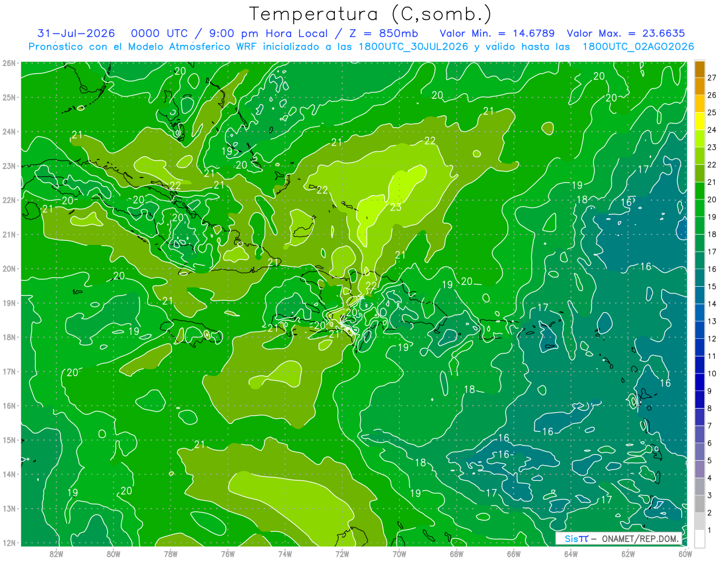The image size is (728, 562).
Task: Click the '21N' latitude label
Action: [8, 234]
